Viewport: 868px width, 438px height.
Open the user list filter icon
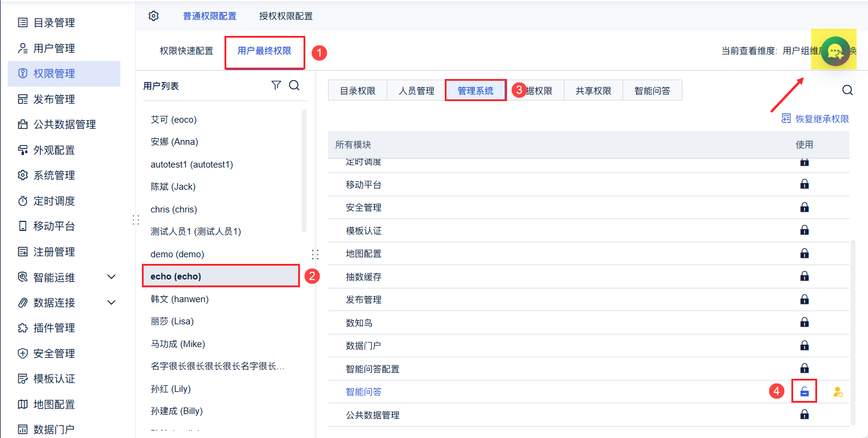[276, 86]
